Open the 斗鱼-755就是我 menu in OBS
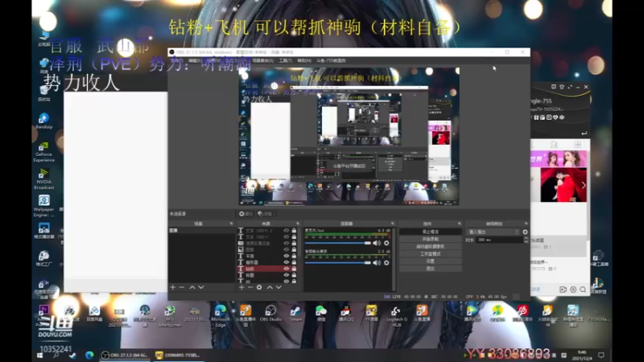This screenshot has height=362, width=644. coord(331,61)
